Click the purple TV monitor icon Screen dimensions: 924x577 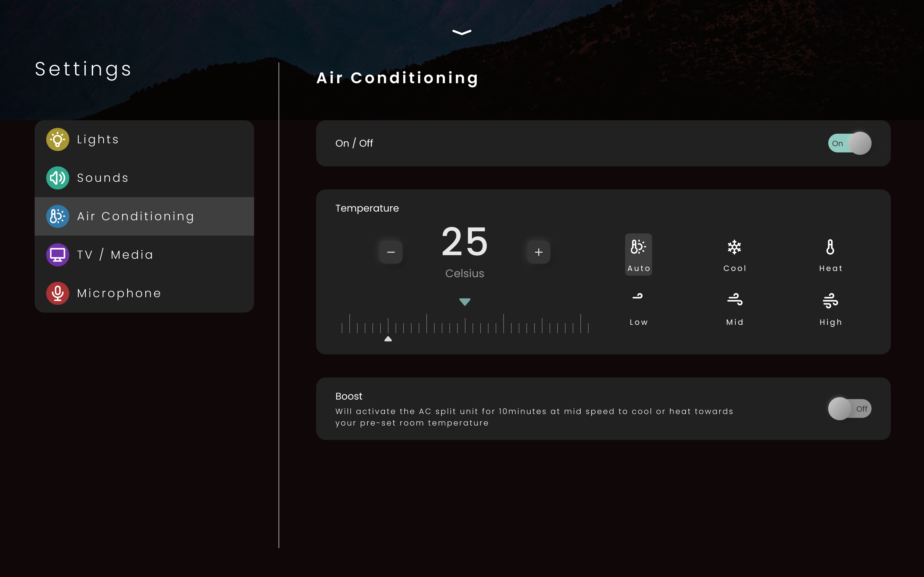(58, 255)
